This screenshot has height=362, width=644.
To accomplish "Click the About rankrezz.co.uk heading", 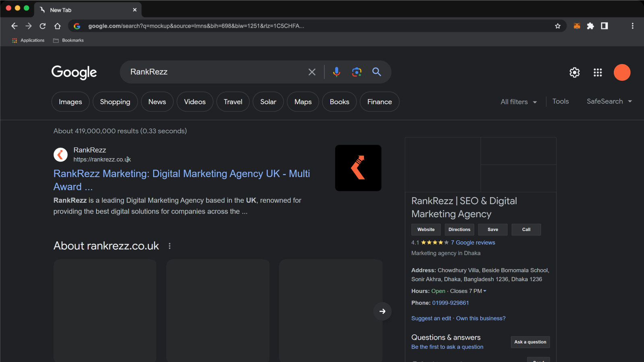I will 106,246.
